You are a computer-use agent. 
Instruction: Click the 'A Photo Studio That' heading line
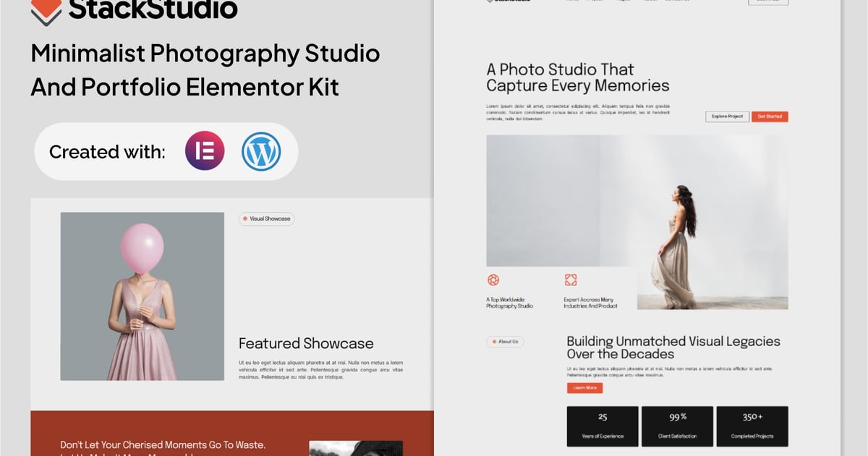tap(561, 69)
